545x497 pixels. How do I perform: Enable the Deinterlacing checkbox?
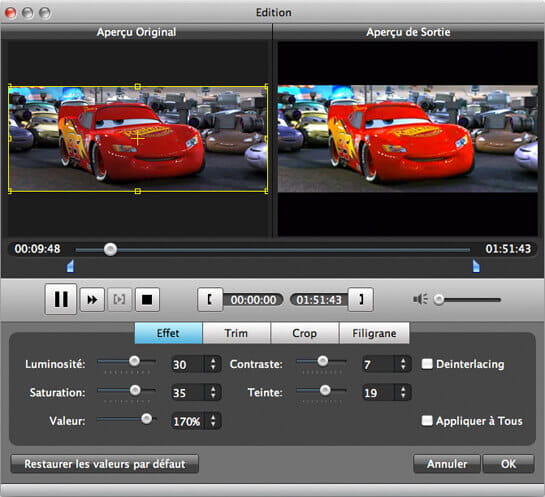[427, 364]
